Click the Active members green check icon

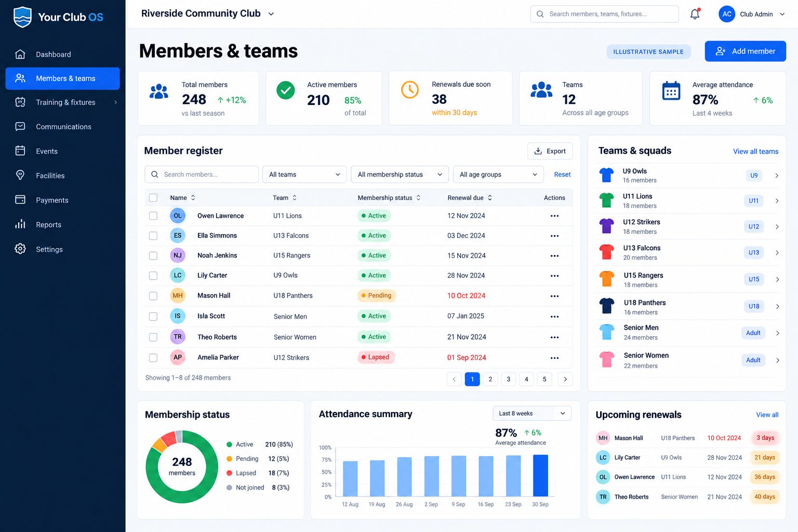[x=285, y=90]
